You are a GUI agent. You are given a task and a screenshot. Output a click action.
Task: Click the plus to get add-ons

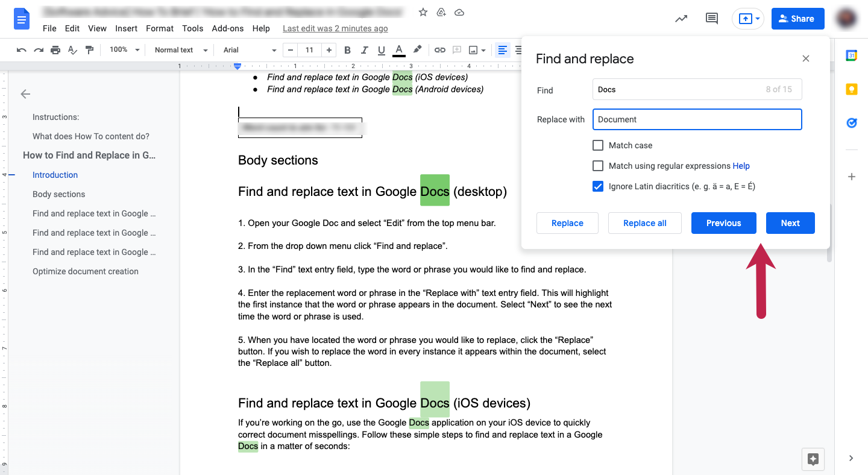[x=851, y=177]
